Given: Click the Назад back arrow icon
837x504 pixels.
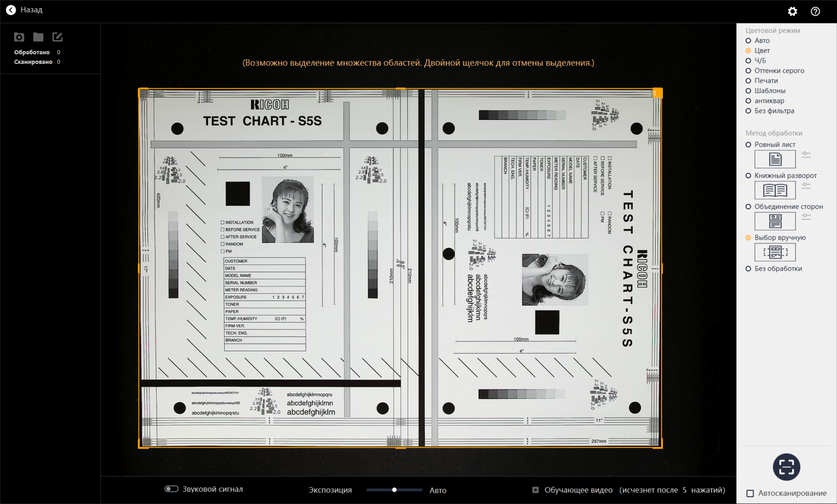Looking at the screenshot, I should pyautogui.click(x=11, y=10).
